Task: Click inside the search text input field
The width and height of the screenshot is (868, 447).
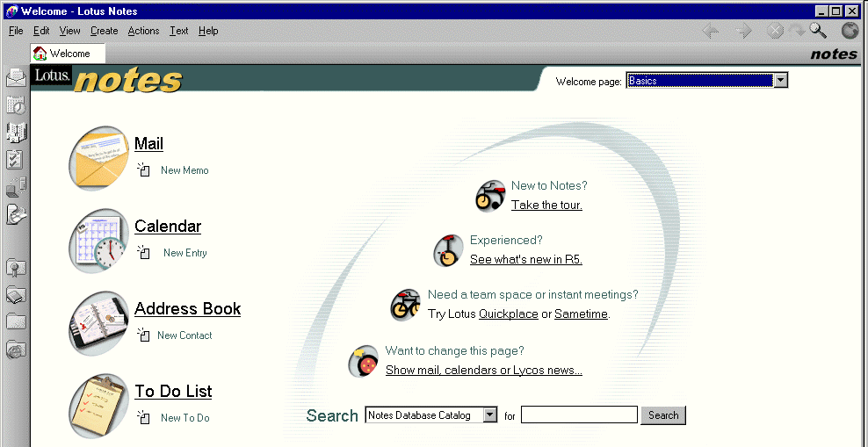Action: [579, 415]
